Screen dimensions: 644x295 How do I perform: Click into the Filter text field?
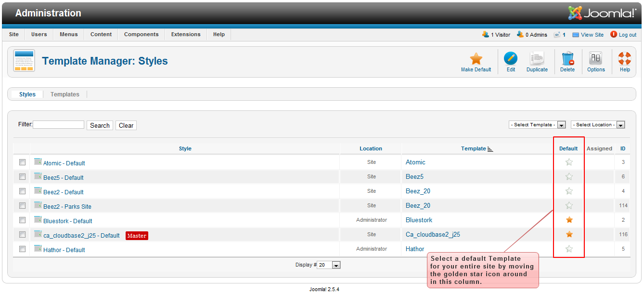pyautogui.click(x=59, y=125)
